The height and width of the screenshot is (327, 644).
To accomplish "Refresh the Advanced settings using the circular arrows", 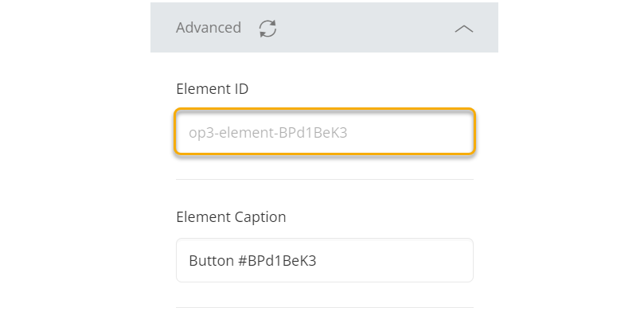I will pyautogui.click(x=268, y=28).
